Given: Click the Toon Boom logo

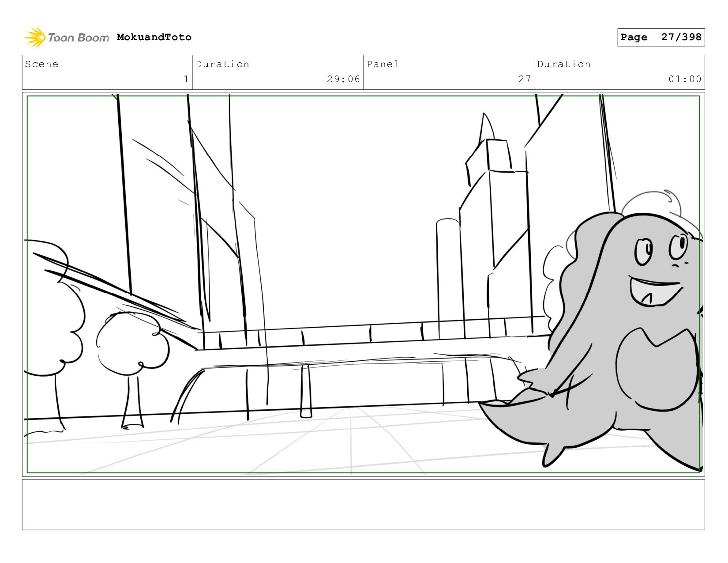Looking at the screenshot, I should click(x=66, y=38).
